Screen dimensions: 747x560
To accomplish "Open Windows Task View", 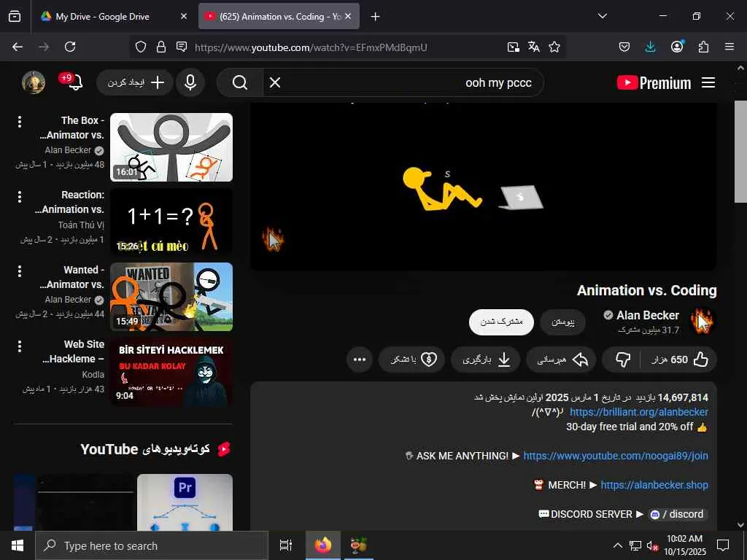I will pos(285,545).
